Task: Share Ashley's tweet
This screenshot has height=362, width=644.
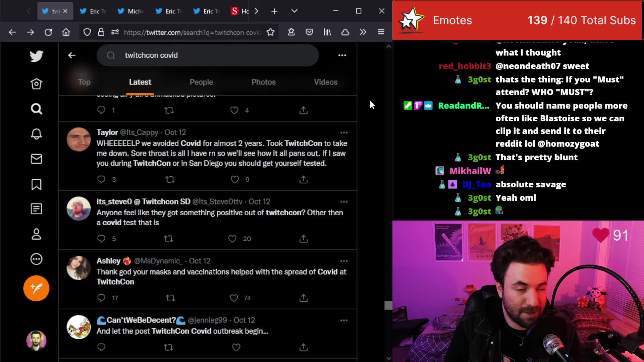Action: click(304, 298)
